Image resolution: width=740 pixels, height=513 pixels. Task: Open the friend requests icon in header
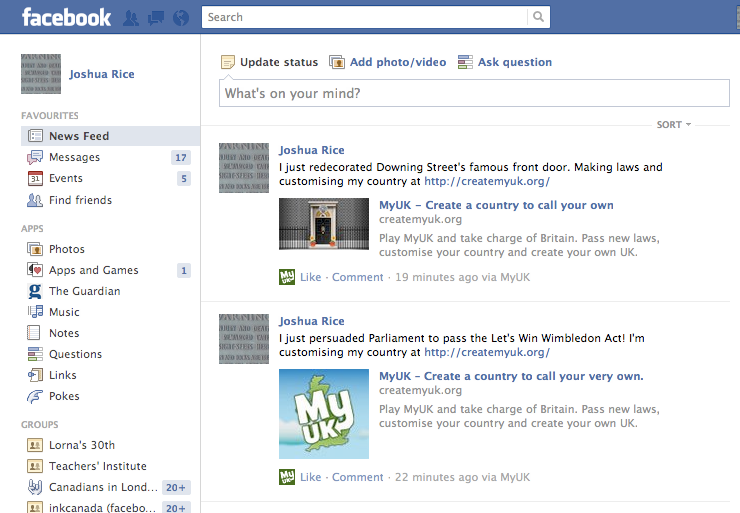(x=131, y=18)
